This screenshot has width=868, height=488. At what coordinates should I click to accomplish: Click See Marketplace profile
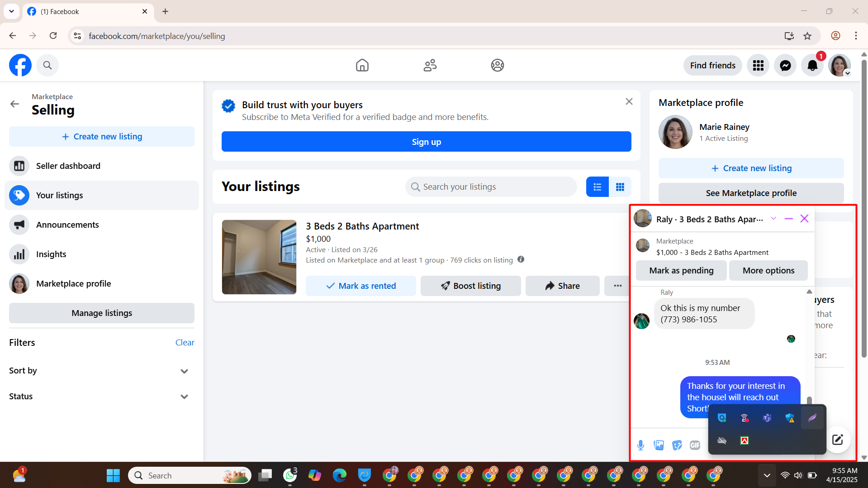click(751, 193)
